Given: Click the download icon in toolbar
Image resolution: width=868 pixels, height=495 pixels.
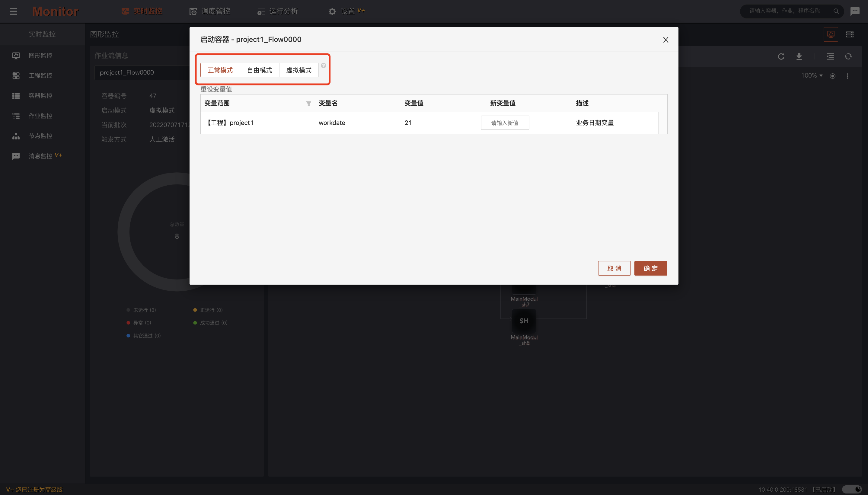Looking at the screenshot, I should pos(799,56).
